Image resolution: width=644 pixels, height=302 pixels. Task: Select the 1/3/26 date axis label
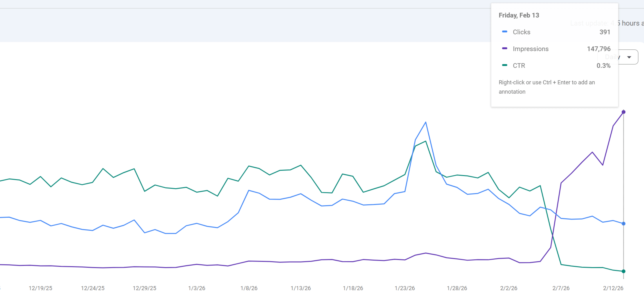coord(196,288)
